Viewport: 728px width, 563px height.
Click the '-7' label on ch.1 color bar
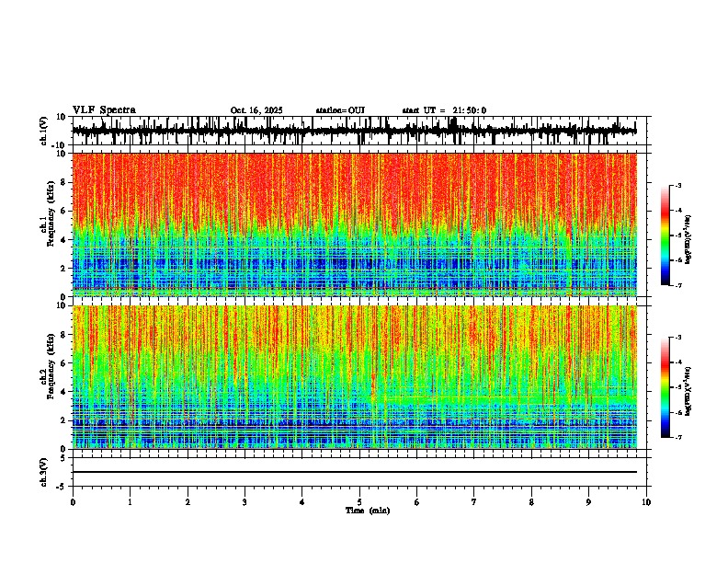pos(678,285)
